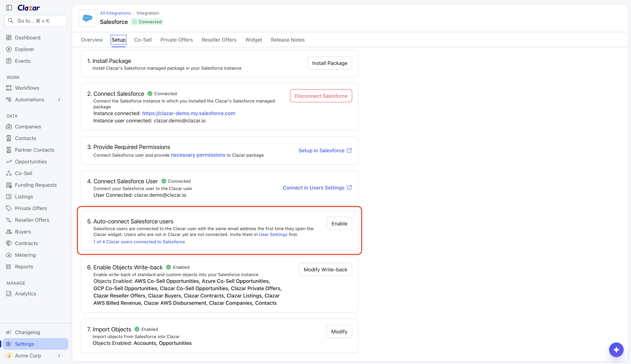Click Disconnect Salesforce button

coord(321,96)
